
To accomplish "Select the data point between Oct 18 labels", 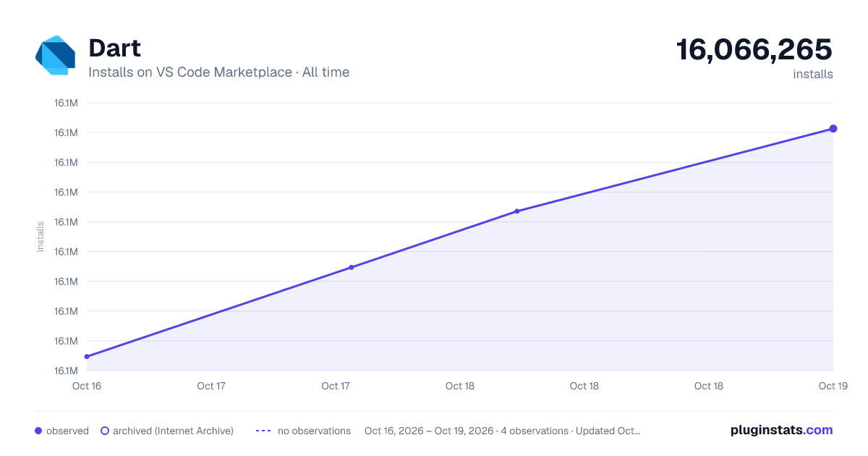I will click(517, 211).
